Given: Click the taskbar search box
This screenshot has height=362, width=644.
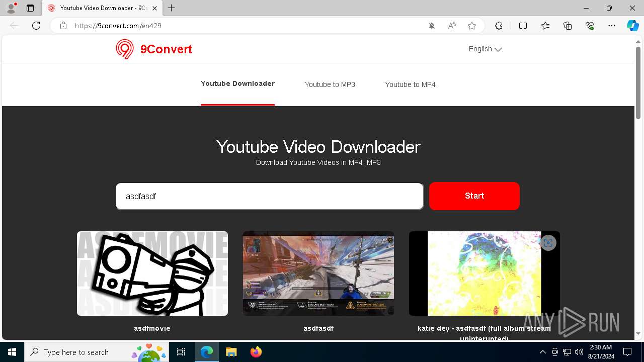Looking at the screenshot, I should pos(97,352).
